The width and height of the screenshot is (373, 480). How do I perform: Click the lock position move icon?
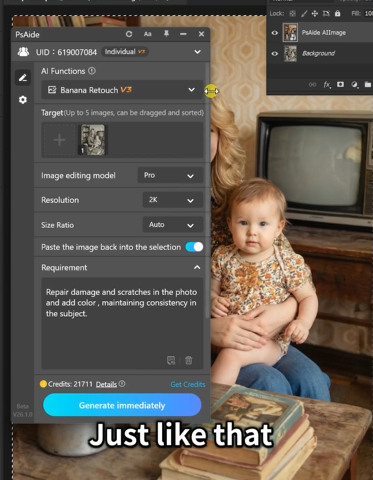315,14
